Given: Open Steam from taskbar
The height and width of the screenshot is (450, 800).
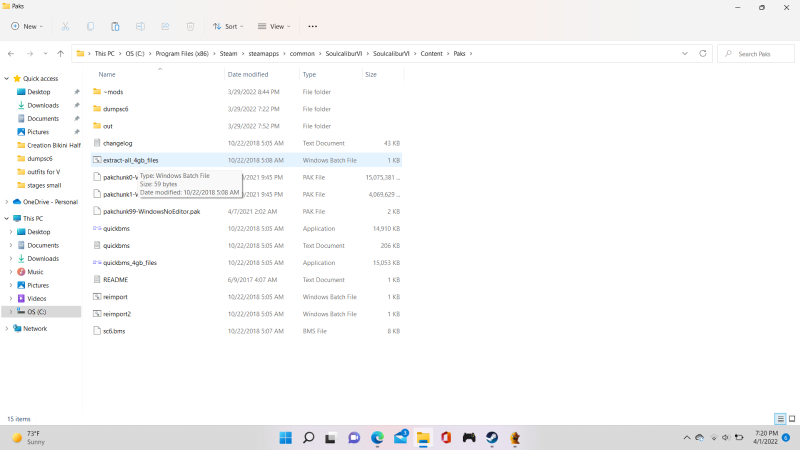Looking at the screenshot, I should pyautogui.click(x=492, y=438).
